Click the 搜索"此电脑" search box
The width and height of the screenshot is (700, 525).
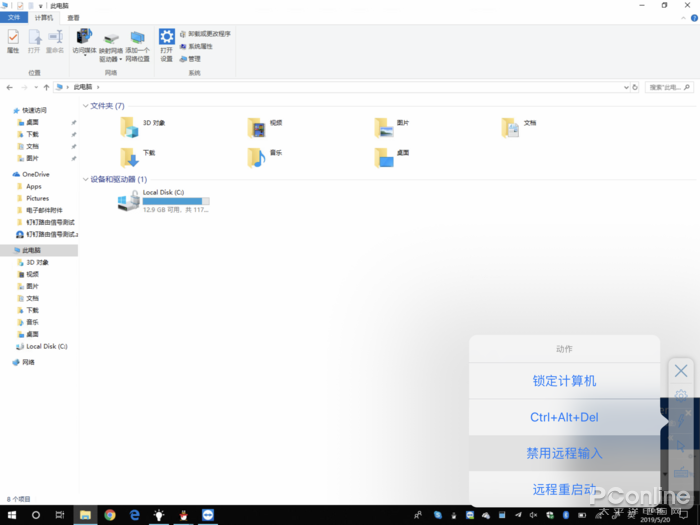click(x=668, y=87)
